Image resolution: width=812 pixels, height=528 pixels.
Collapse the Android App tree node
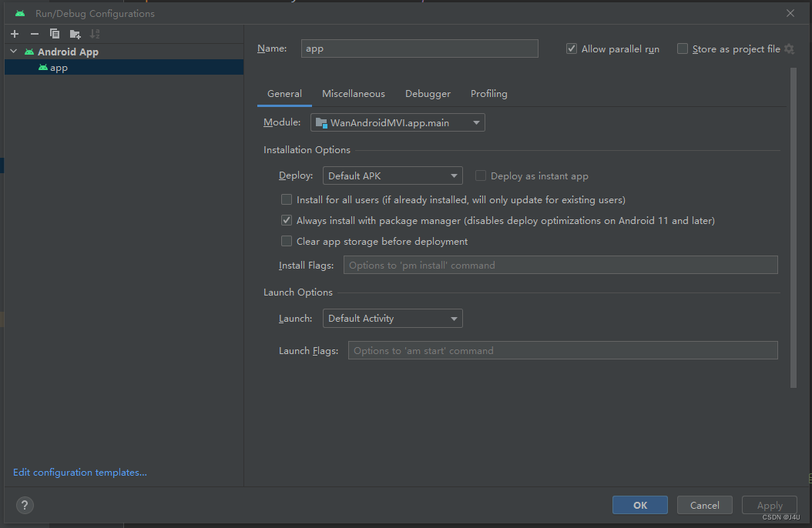(12, 51)
